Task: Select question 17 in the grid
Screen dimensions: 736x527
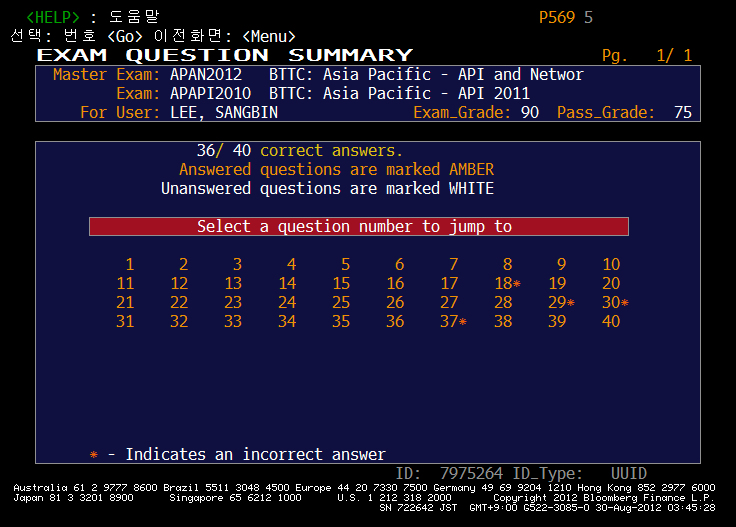Action: tap(449, 283)
